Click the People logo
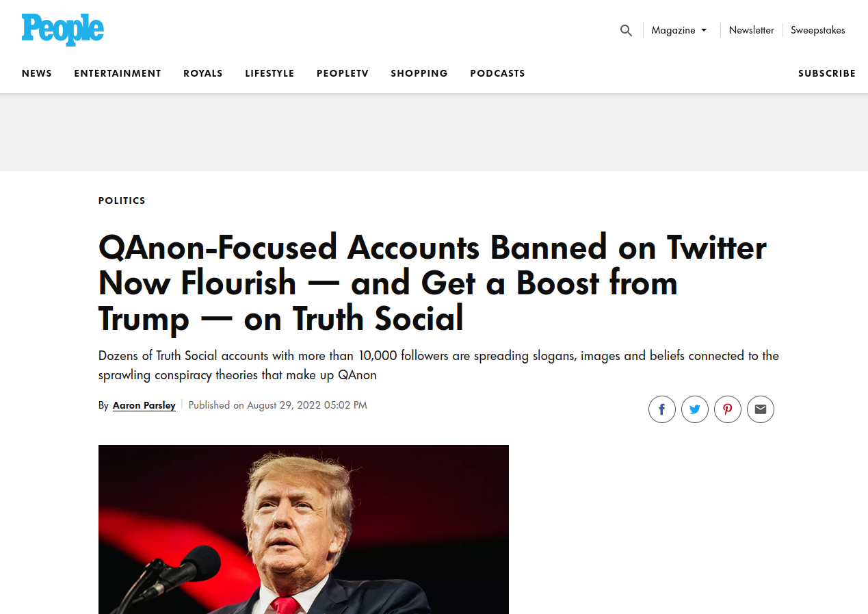Viewport: 868px width, 614px height. click(x=62, y=30)
